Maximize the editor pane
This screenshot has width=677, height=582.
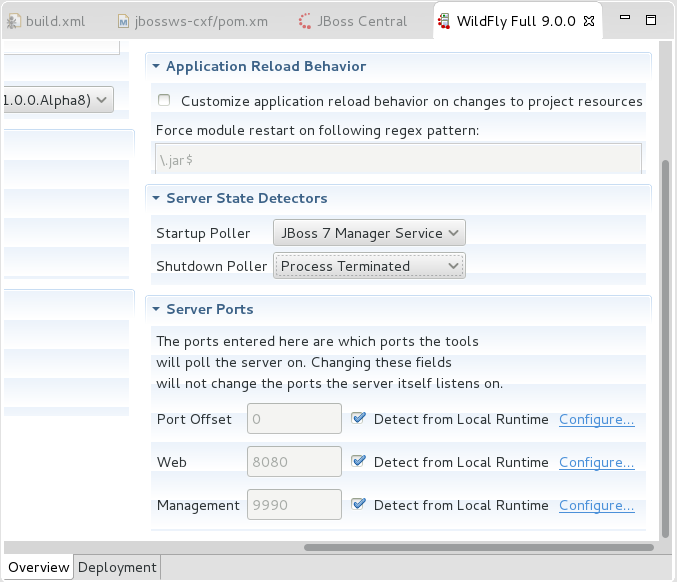pyautogui.click(x=651, y=20)
